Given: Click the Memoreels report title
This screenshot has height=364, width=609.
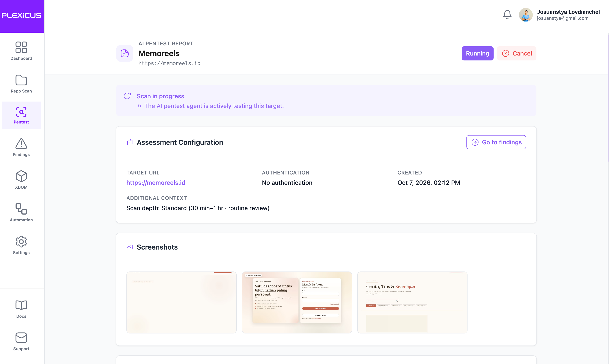Looking at the screenshot, I should click(x=159, y=53).
